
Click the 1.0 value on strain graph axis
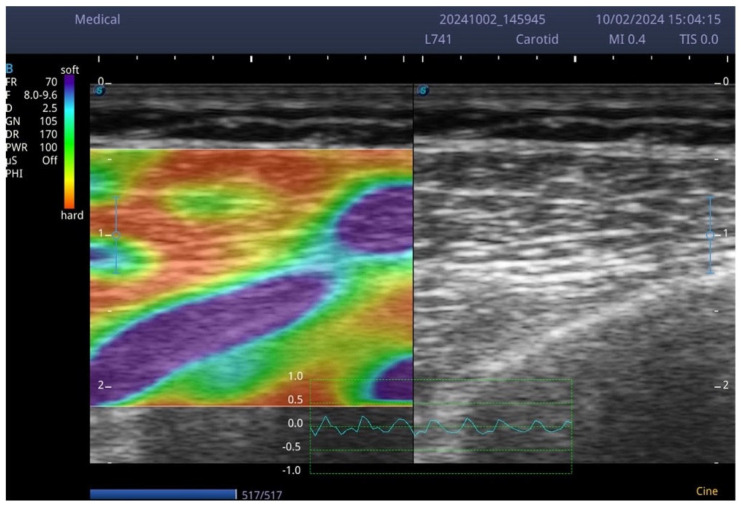coord(296,376)
